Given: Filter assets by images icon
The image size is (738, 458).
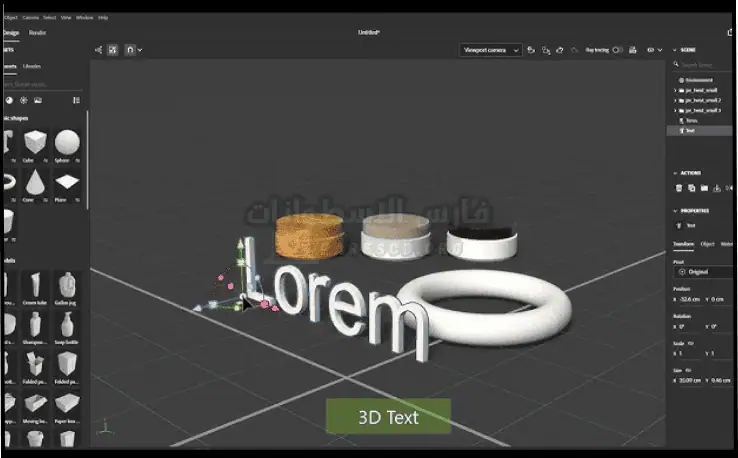Looking at the screenshot, I should tap(38, 100).
